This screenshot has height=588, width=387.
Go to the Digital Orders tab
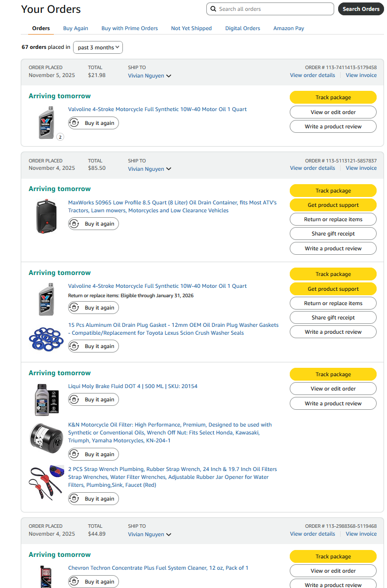(242, 28)
